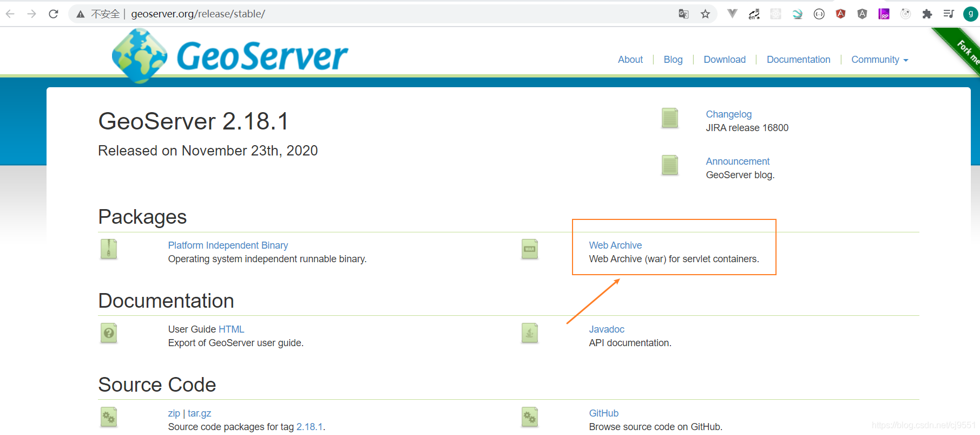Go back to the previous page
The height and width of the screenshot is (435, 980).
[x=10, y=14]
